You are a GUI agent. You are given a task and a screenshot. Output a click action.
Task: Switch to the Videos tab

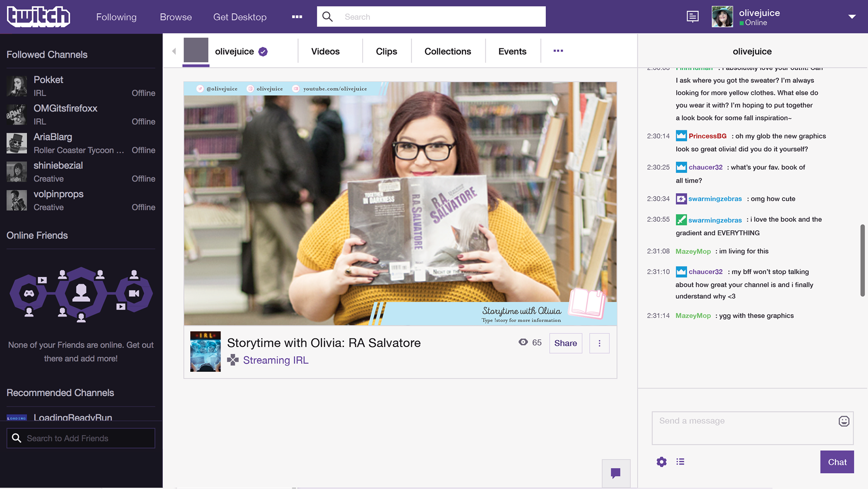click(x=325, y=51)
